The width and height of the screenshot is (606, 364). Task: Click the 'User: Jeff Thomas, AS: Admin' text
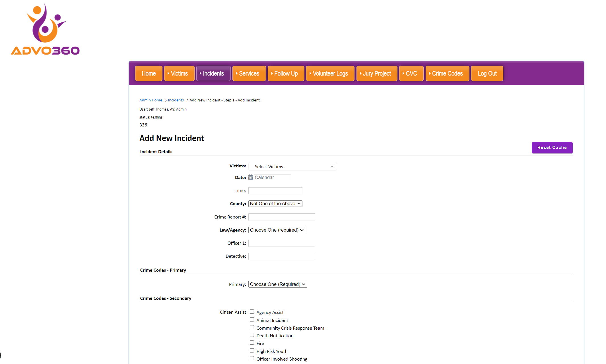click(163, 109)
